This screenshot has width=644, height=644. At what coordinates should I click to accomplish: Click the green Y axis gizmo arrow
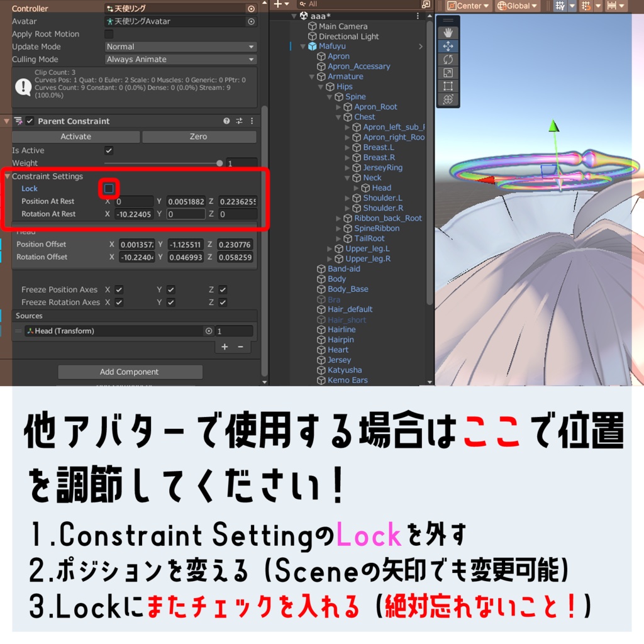554,126
